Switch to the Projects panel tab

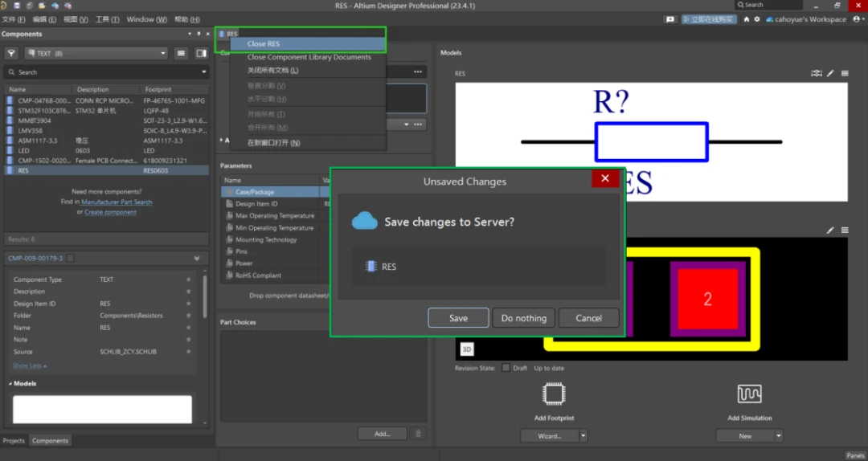(14, 441)
